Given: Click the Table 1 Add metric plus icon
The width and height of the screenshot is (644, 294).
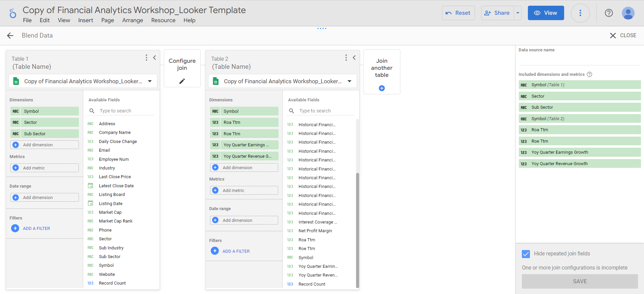Looking at the screenshot, I should click(16, 168).
